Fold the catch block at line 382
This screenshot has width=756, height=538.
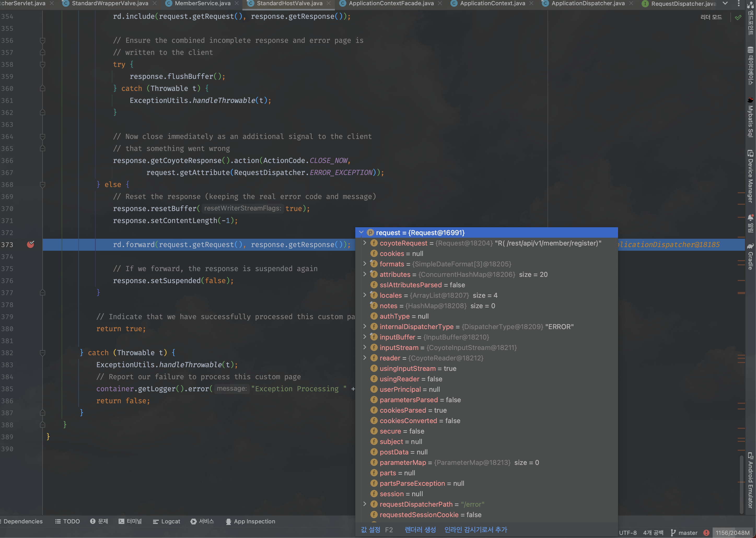tap(42, 353)
